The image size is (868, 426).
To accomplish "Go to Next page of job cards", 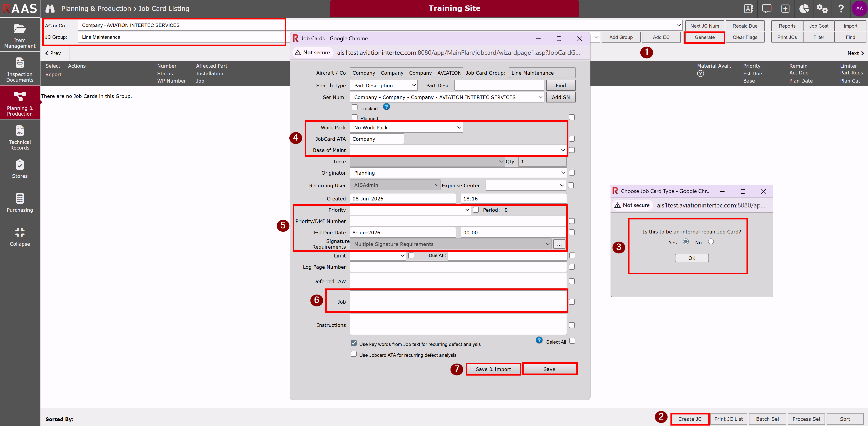I will coord(856,53).
